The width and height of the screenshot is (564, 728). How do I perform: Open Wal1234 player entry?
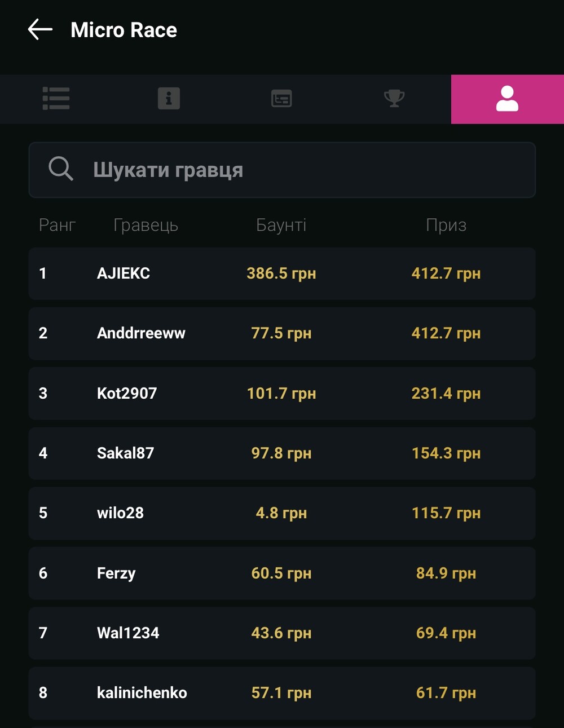tap(282, 633)
